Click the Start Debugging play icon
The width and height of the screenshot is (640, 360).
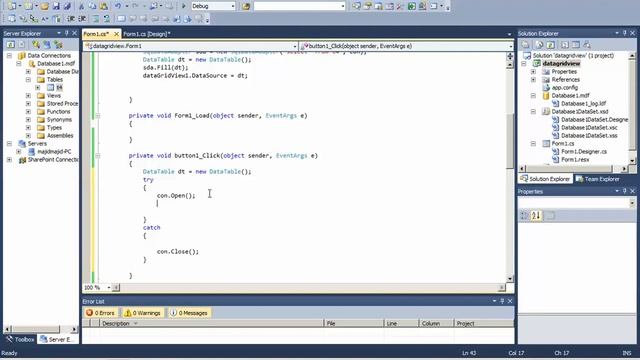(184, 6)
